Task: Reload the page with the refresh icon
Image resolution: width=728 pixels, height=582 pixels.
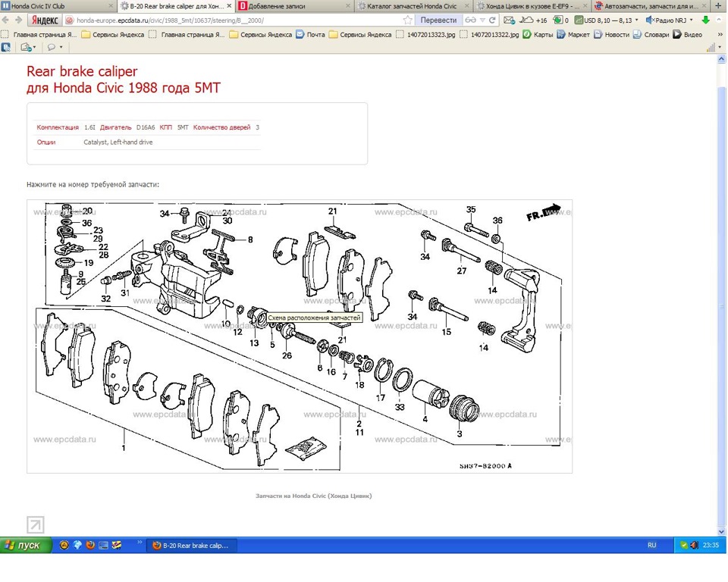Action: click(x=493, y=20)
